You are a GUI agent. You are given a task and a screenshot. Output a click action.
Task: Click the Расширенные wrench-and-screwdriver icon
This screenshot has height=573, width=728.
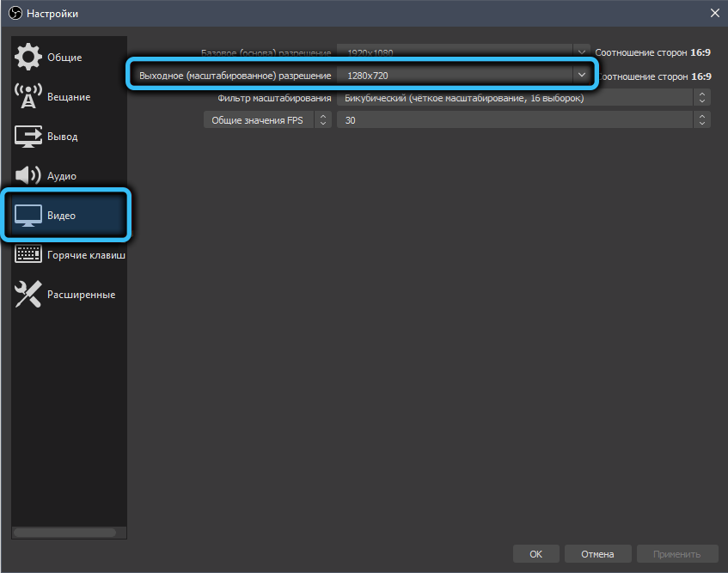click(x=28, y=295)
